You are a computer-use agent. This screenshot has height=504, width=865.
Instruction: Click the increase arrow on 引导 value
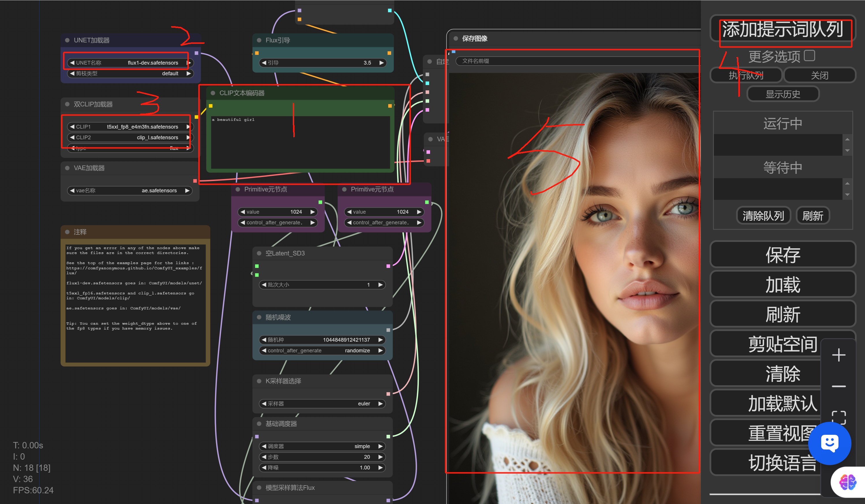point(381,63)
